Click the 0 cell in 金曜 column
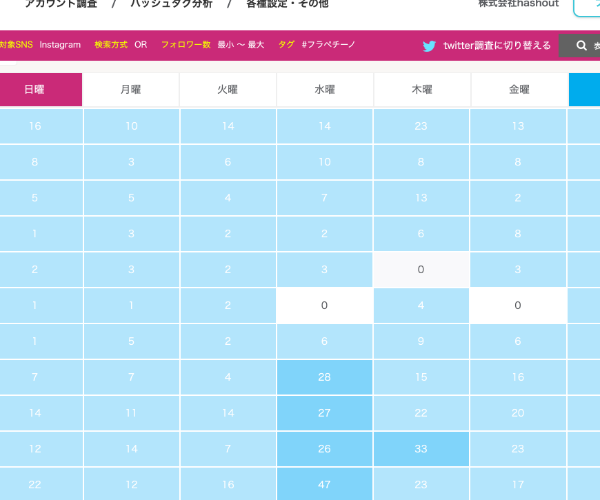600x500 pixels. point(518,305)
